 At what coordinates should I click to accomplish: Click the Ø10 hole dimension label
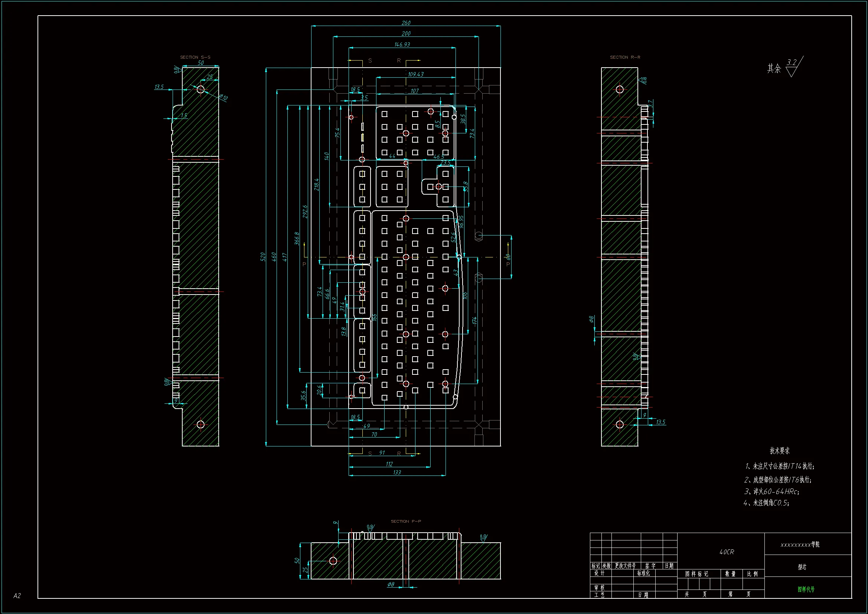coord(223,98)
